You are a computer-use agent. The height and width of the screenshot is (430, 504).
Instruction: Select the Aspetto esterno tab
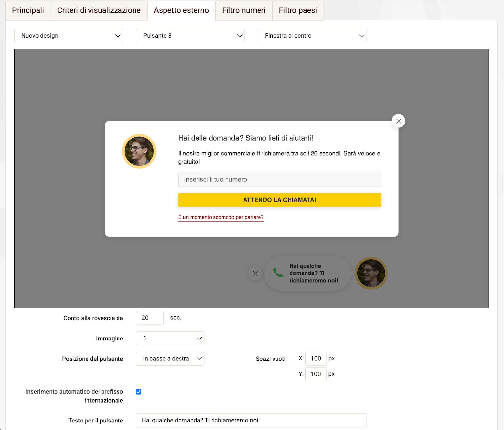[181, 10]
